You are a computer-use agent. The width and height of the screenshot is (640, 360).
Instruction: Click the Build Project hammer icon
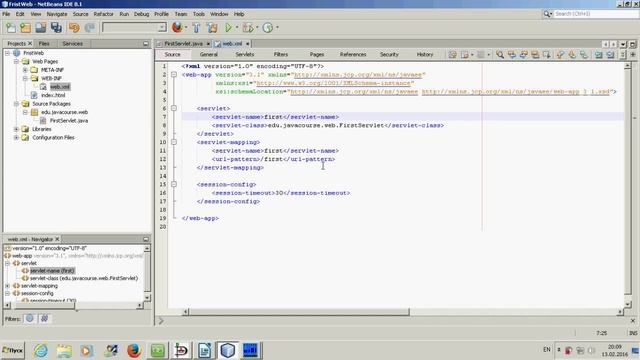[x=196, y=28]
